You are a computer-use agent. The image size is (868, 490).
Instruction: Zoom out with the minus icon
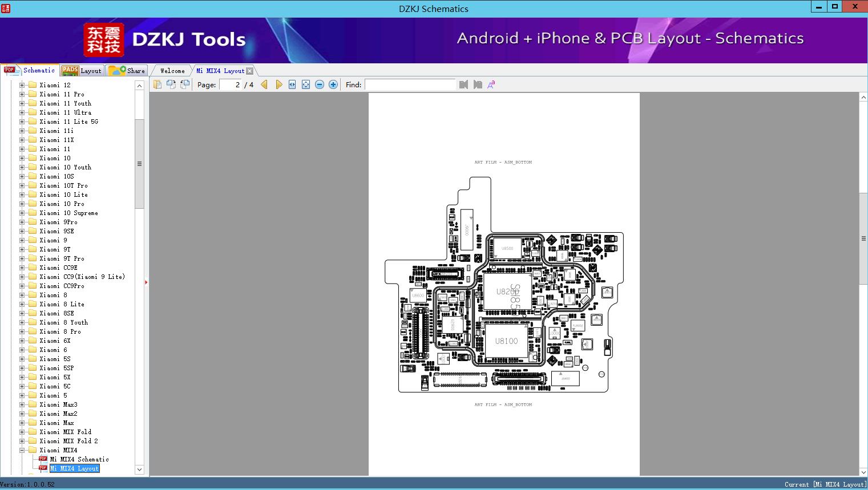coord(320,84)
